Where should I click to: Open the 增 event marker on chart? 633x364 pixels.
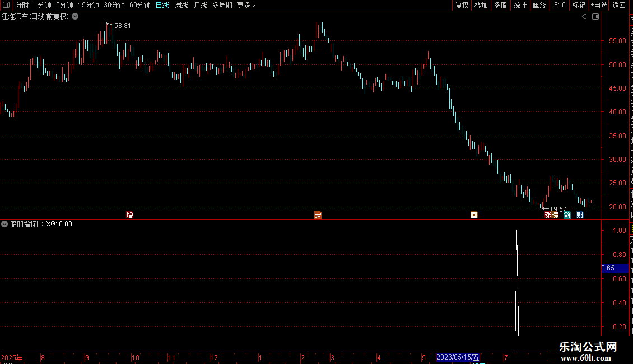129,214
